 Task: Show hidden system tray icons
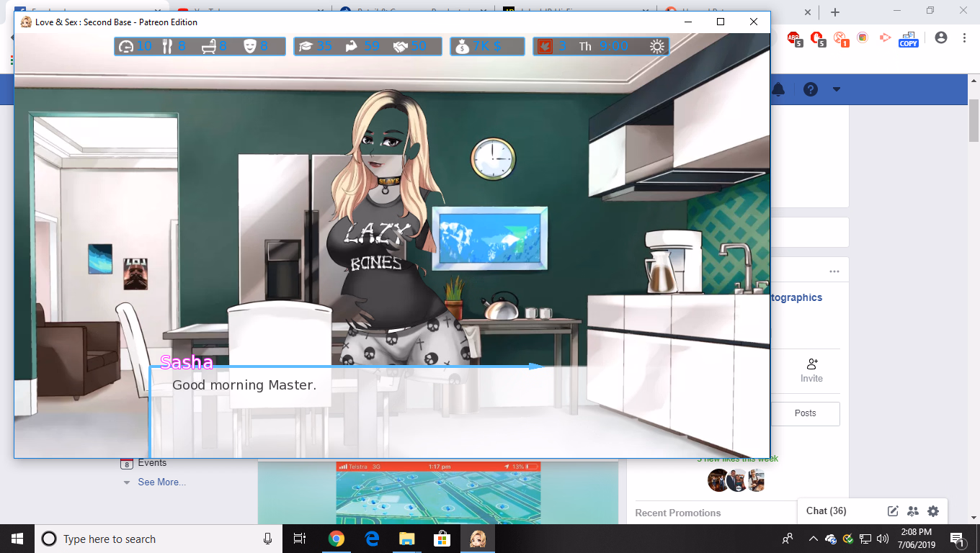pos(814,539)
